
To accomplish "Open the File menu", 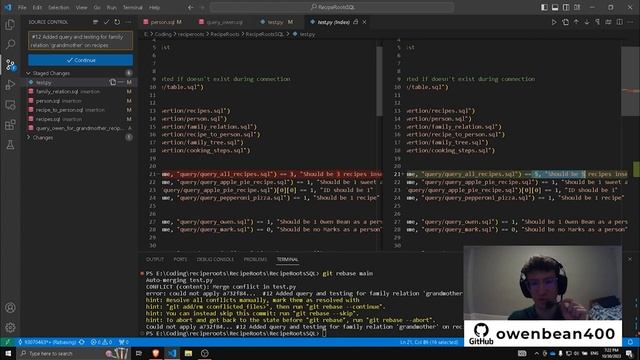I will (x=22, y=7).
